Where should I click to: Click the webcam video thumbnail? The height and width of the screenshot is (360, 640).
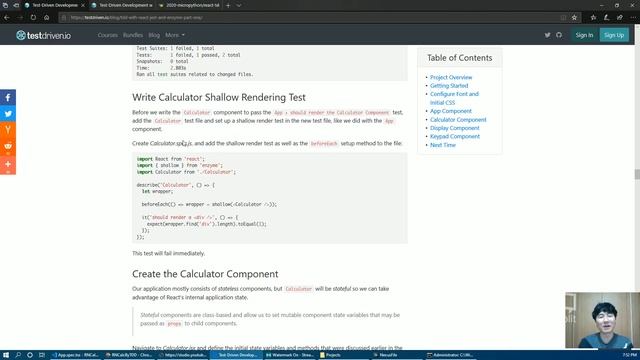(x=602, y=320)
